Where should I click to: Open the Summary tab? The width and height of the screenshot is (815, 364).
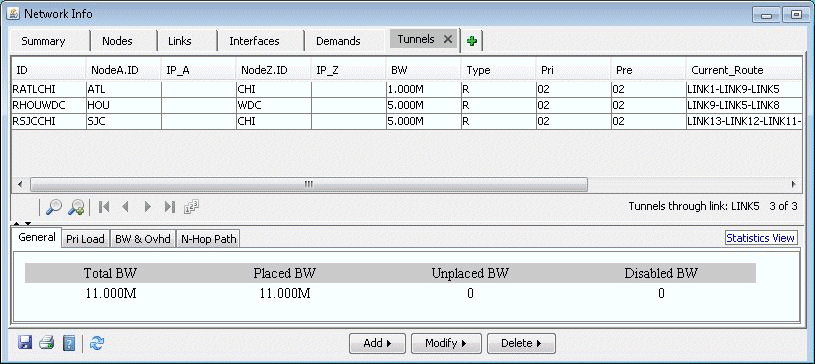[x=43, y=41]
